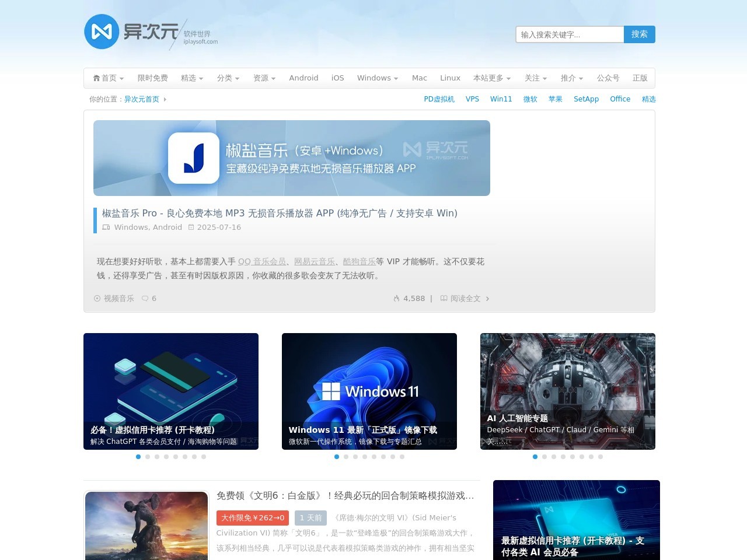Image resolution: width=747 pixels, height=560 pixels.
Task: Open the SetApp quick link
Action: point(587,99)
